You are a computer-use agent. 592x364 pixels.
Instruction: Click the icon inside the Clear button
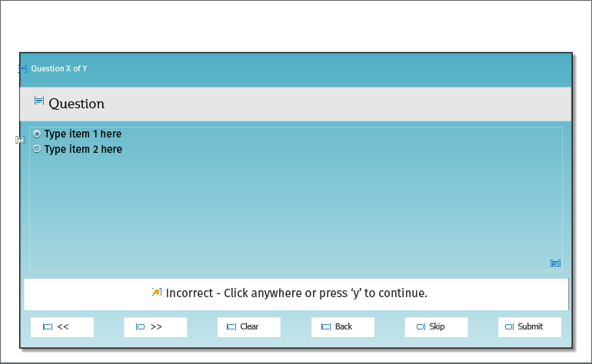[x=231, y=327]
